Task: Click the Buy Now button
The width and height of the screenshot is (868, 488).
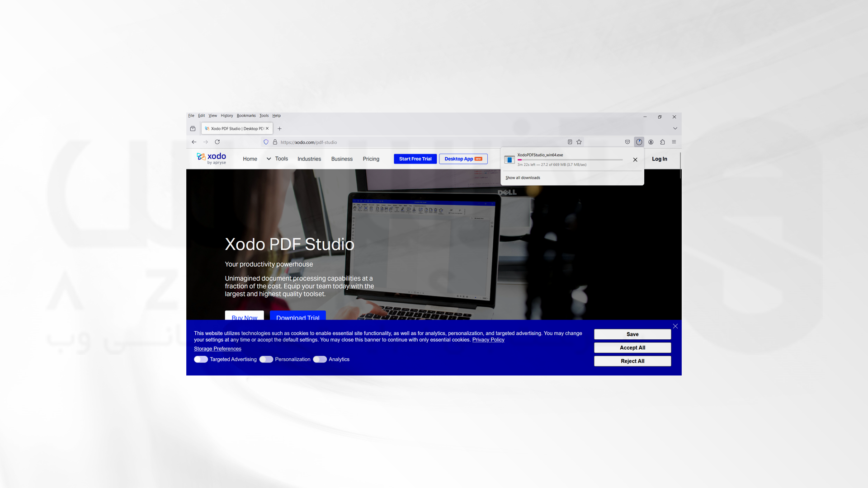Action: click(x=245, y=316)
